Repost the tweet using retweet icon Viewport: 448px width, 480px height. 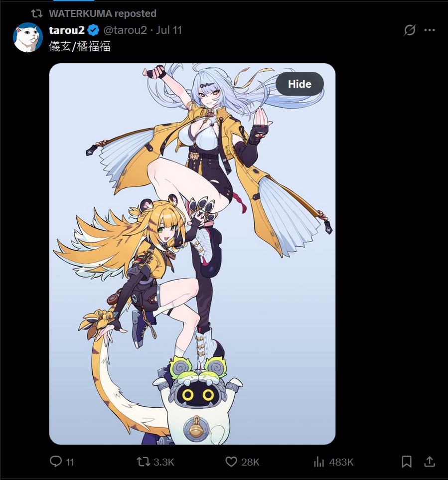coord(143,462)
